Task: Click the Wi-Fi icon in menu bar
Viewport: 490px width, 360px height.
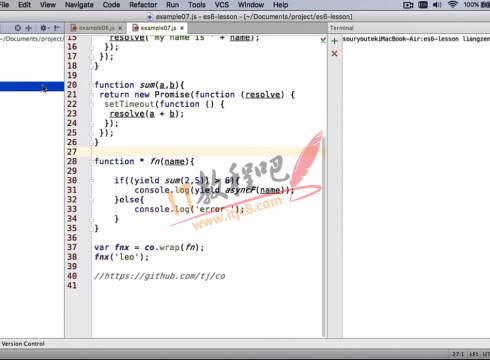Action: [x=453, y=5]
